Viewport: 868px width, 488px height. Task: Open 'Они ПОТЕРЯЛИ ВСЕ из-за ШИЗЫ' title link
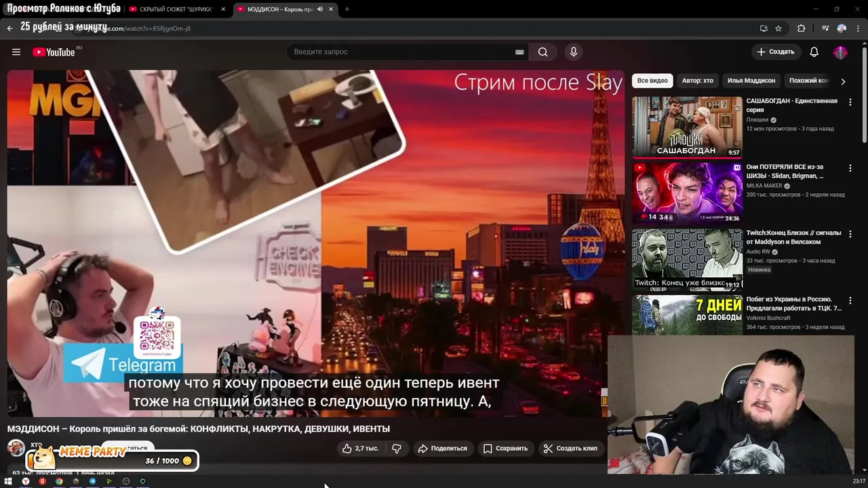(x=785, y=171)
